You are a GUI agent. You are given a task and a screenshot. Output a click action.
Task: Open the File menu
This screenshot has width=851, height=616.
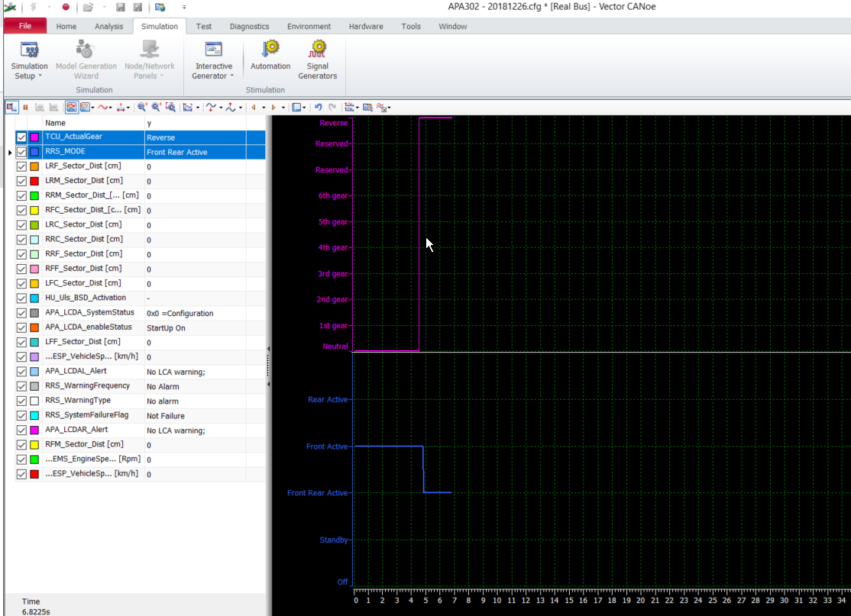click(x=24, y=25)
